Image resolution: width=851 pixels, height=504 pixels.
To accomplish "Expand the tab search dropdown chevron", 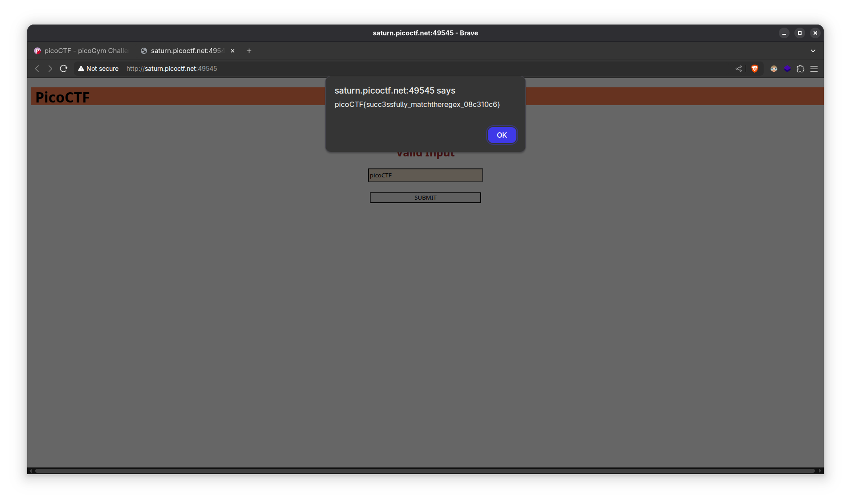I will coord(813,51).
